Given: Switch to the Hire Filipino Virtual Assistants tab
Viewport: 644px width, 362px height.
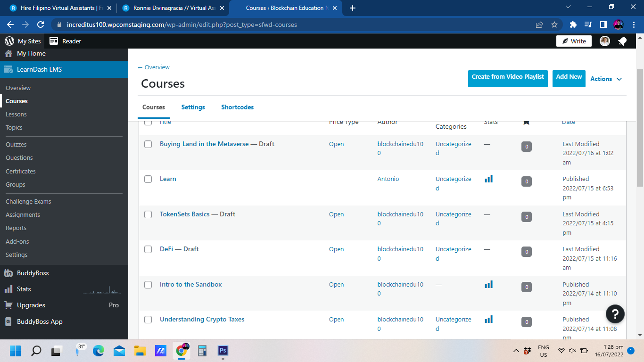Looking at the screenshot, I should tap(60, 8).
